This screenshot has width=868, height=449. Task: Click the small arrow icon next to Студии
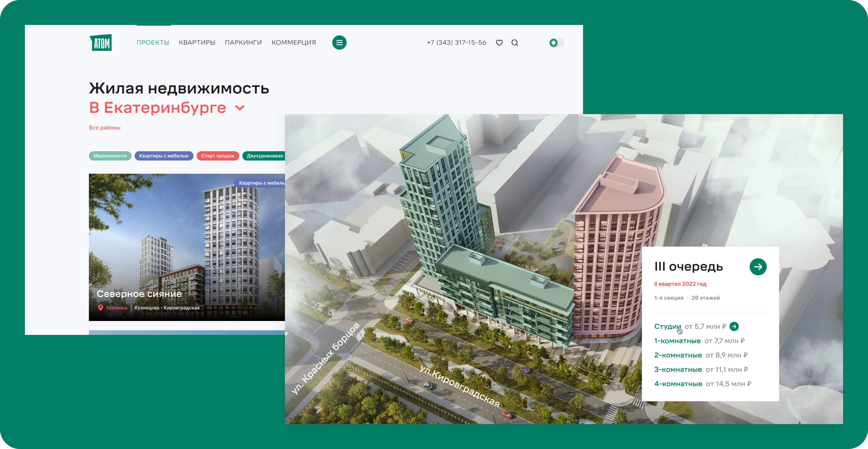[734, 326]
